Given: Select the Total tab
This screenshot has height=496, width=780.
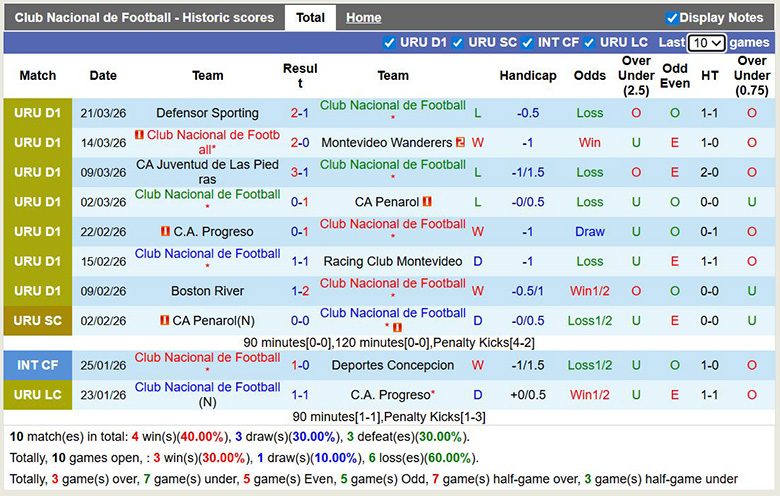Looking at the screenshot, I should [310, 18].
